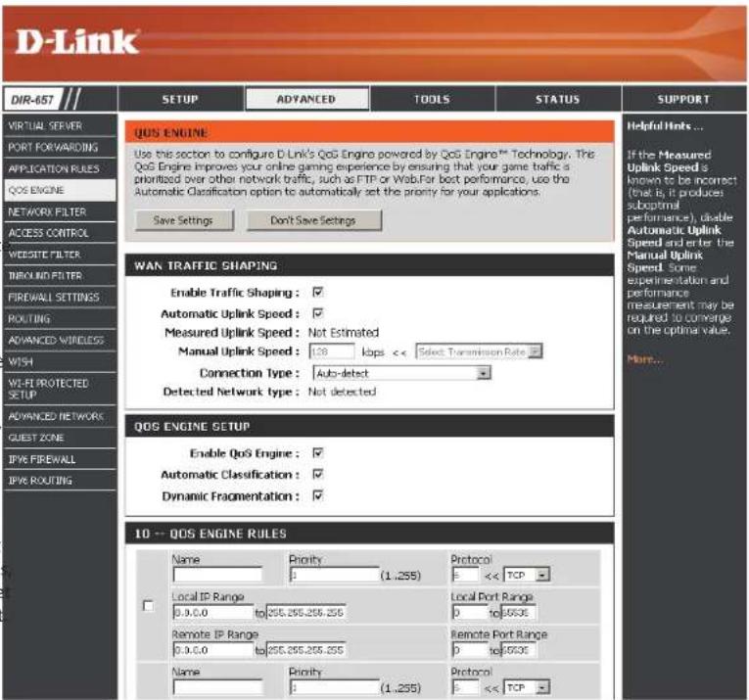Open the SETUP tab
Image resolution: width=749 pixels, height=700 pixels.
(180, 99)
